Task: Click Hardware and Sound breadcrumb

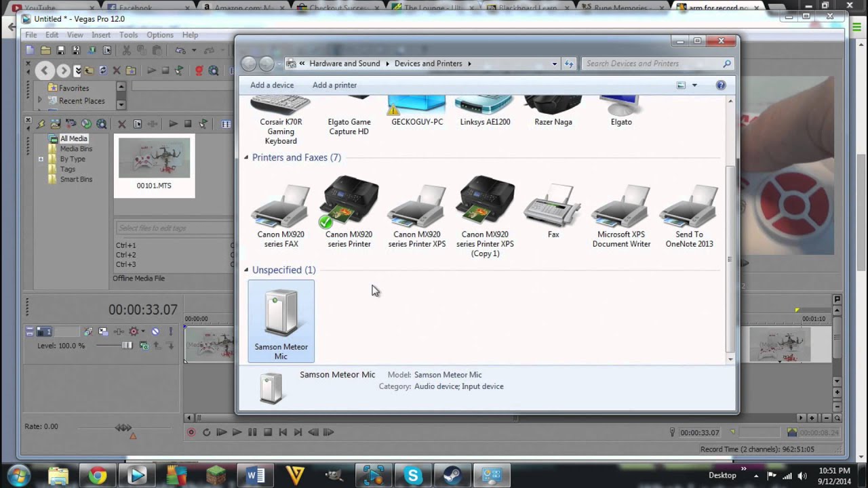Action: [344, 63]
